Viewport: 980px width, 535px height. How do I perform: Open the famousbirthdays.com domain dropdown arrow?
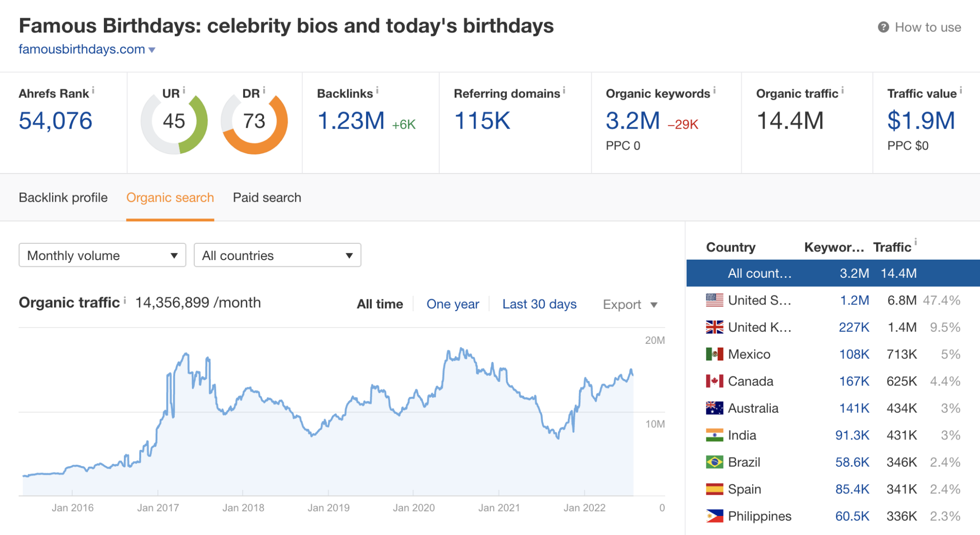click(x=152, y=50)
